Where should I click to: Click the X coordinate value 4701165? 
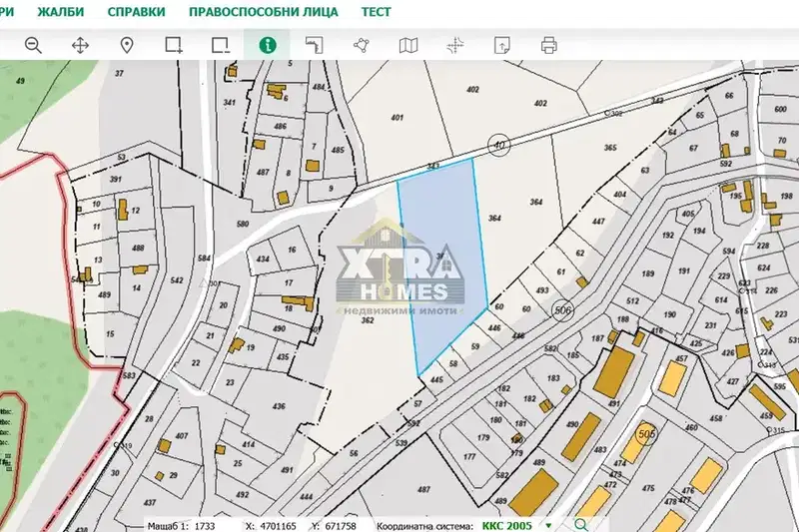278,526
